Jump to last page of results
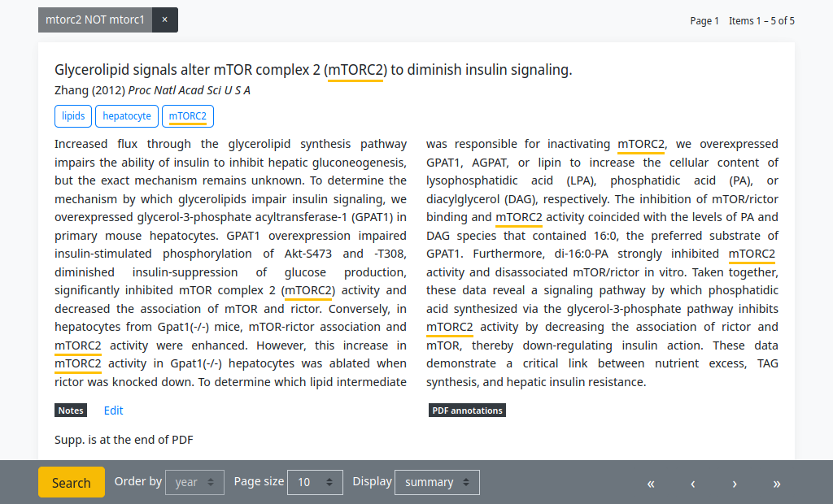Screen dimensions: 833x504 tap(777, 484)
